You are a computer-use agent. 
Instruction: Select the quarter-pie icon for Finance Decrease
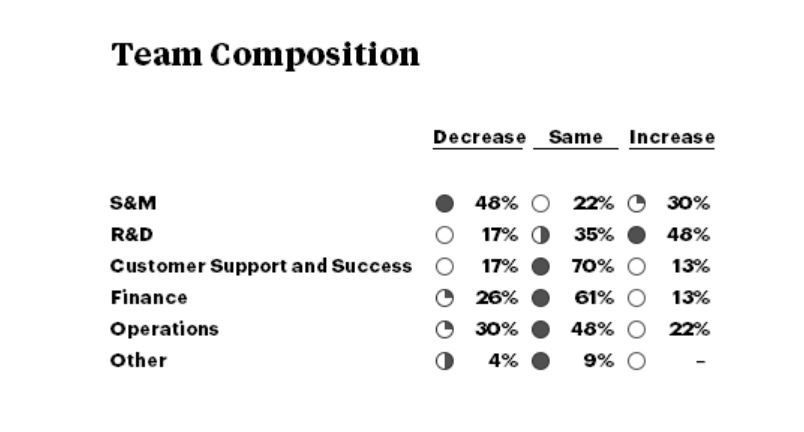click(445, 298)
